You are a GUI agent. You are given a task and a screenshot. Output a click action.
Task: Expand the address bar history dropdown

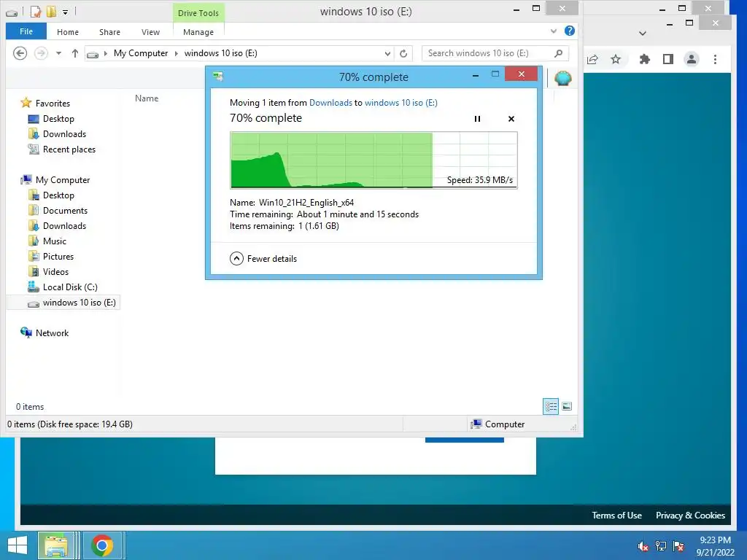tap(387, 53)
